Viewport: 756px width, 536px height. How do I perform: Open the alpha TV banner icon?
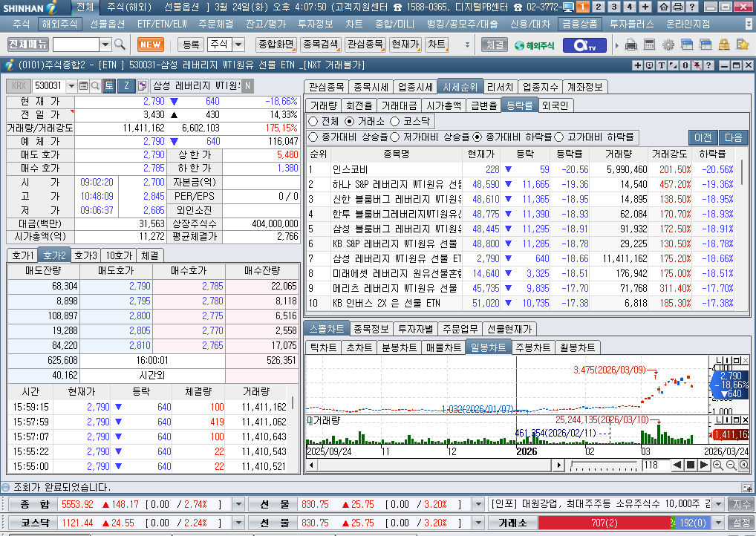[586, 45]
